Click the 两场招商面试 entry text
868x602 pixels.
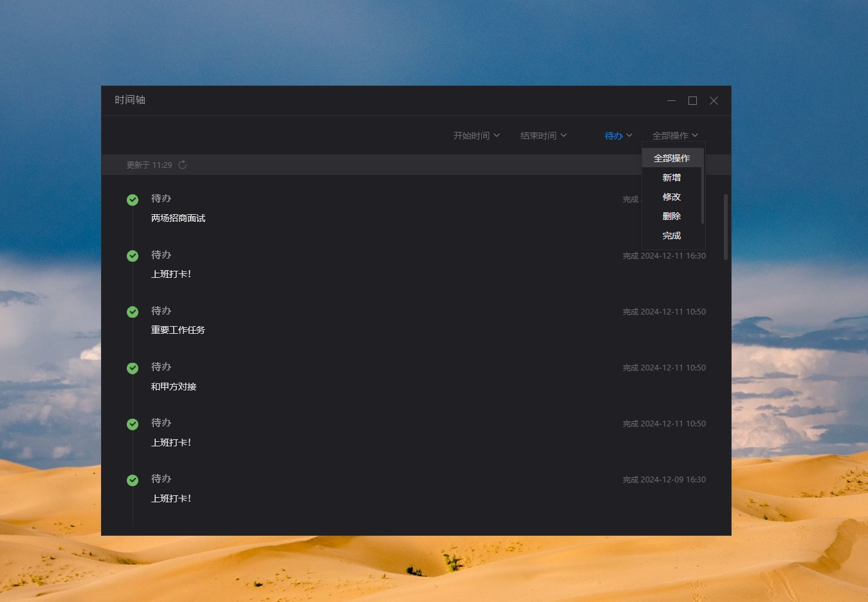coord(178,218)
